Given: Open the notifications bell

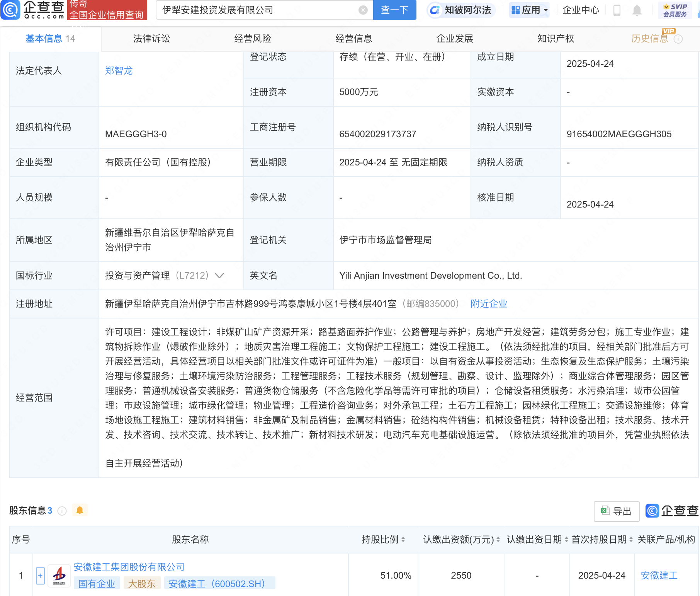Looking at the screenshot, I should tap(637, 10).
